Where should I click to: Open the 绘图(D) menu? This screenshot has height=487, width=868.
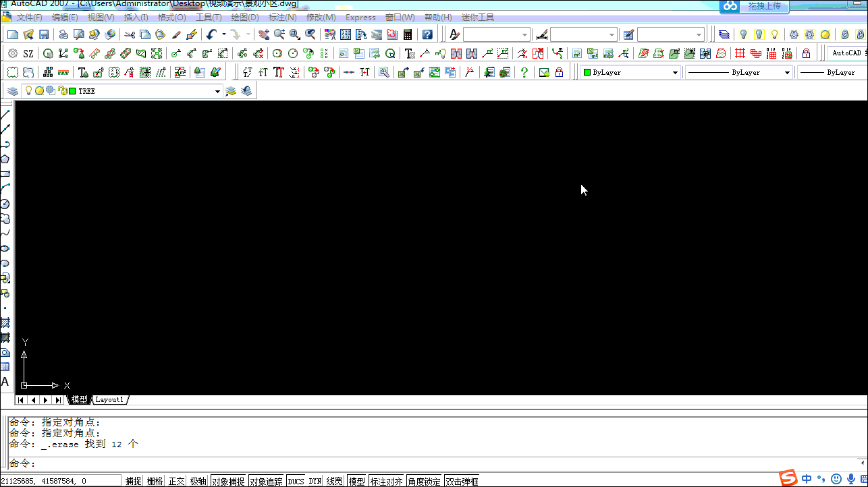coord(245,18)
